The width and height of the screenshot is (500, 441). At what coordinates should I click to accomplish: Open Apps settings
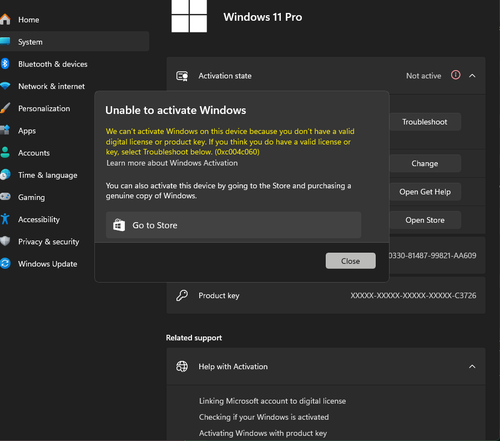click(x=27, y=131)
